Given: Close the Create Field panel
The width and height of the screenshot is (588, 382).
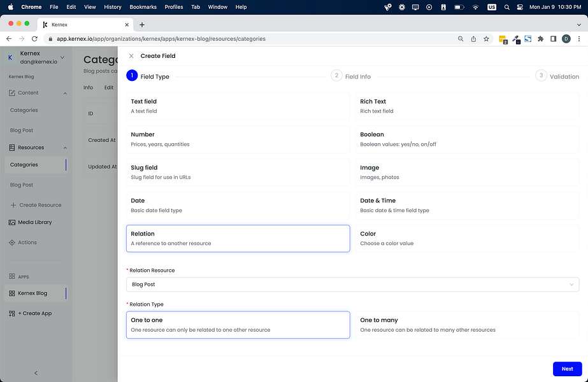Looking at the screenshot, I should point(131,56).
